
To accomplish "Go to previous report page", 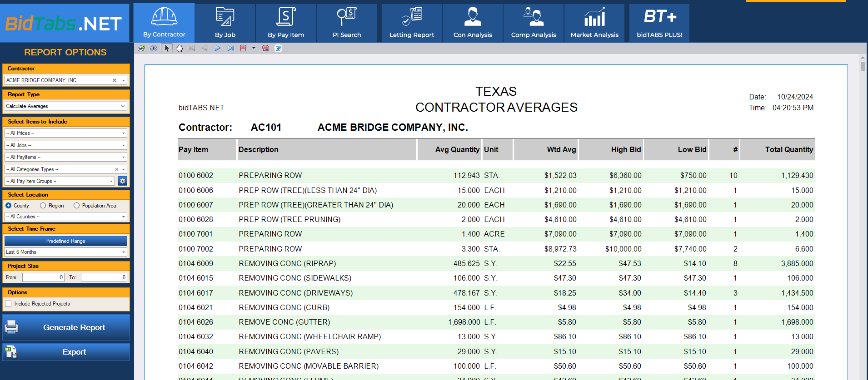I will [205, 48].
